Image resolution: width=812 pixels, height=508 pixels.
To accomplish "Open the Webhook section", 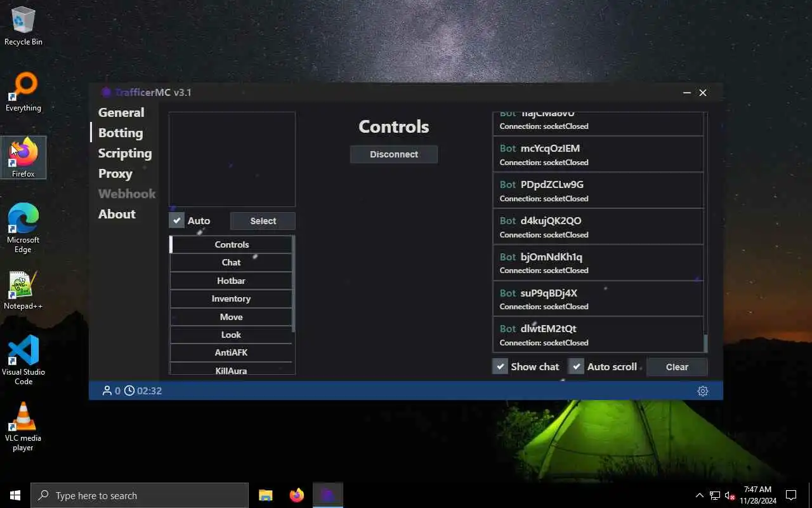I will [127, 194].
